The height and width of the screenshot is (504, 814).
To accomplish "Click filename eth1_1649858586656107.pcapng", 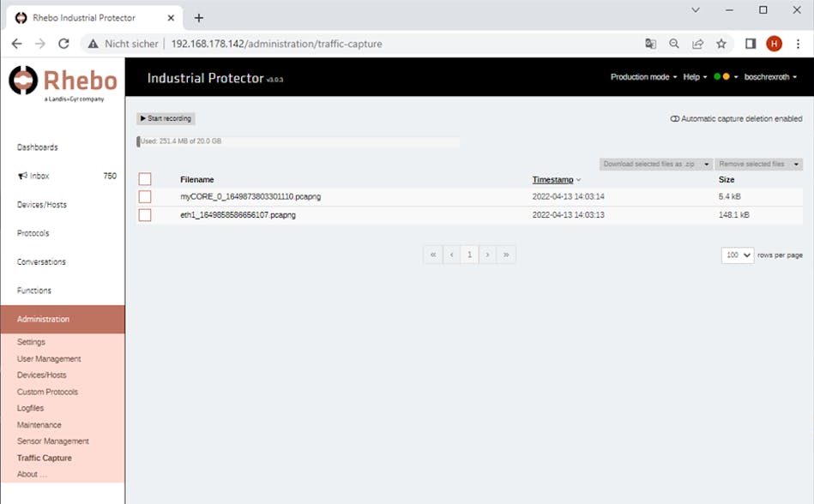I will (238, 214).
